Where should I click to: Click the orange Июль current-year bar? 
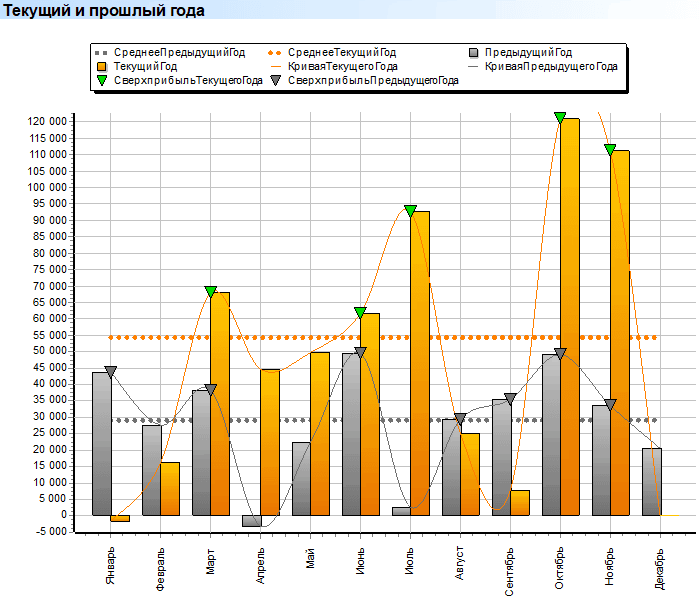click(x=420, y=363)
